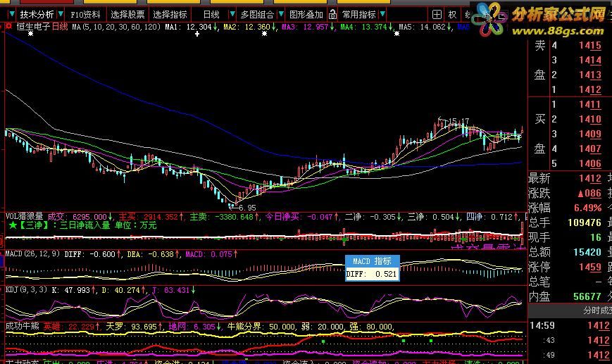
Task: Click the 14:59 trade row
Action: tap(570, 325)
